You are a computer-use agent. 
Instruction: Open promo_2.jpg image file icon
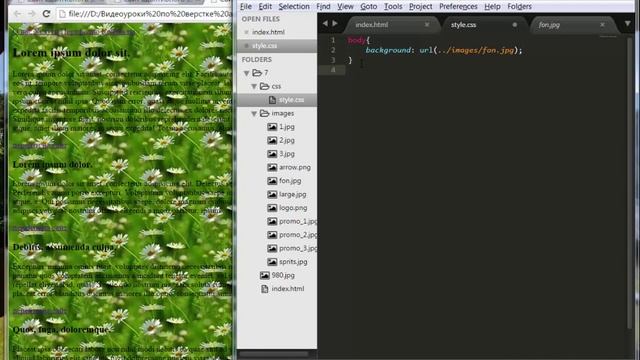tap(272, 235)
